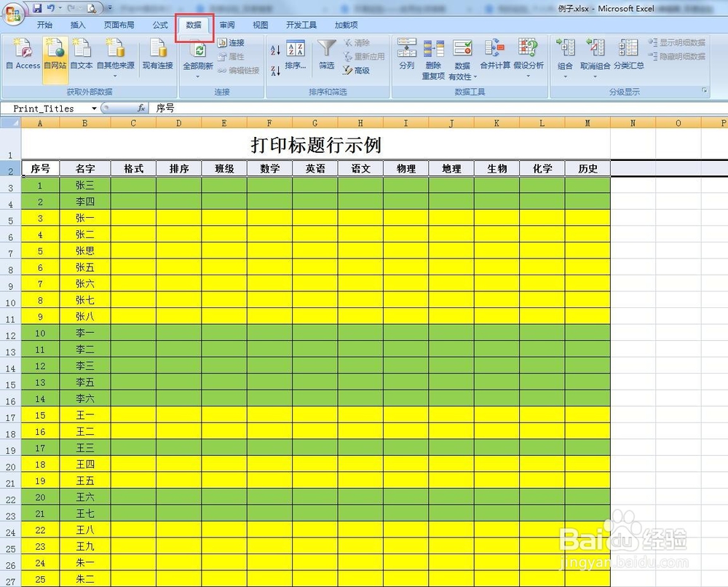Select header cell 班级
Viewport: 728px width, 587px height.
224,168
